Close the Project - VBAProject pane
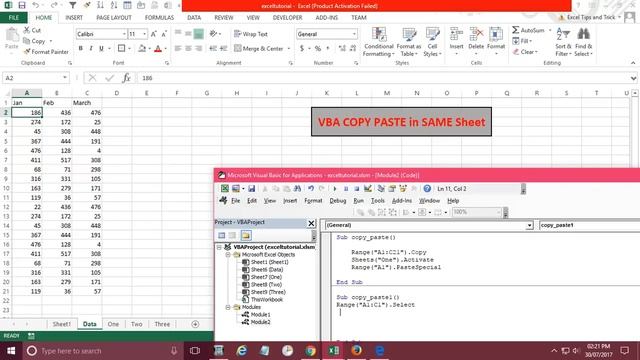 [x=311, y=223]
